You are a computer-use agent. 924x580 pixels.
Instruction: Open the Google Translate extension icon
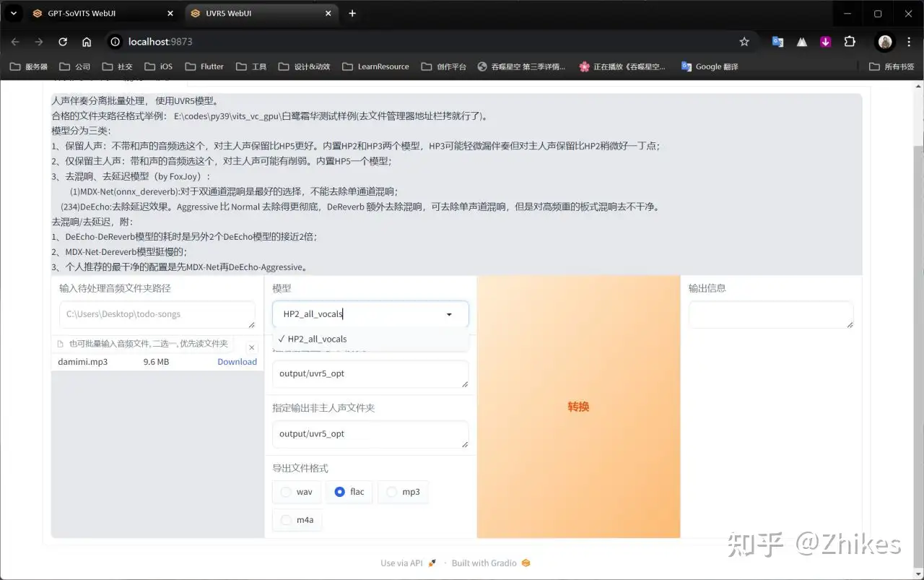777,42
